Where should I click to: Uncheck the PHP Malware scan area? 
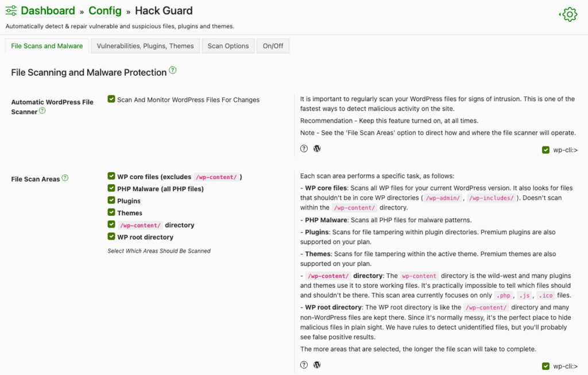click(x=111, y=188)
